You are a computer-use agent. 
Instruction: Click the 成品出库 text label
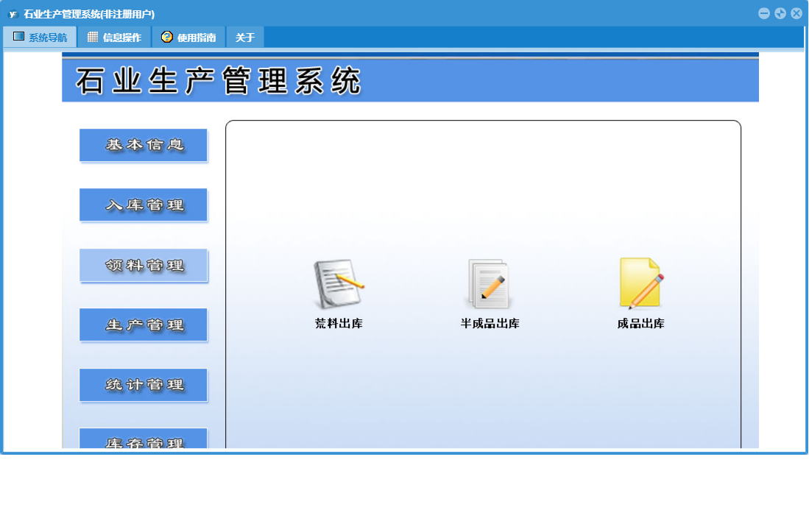640,324
